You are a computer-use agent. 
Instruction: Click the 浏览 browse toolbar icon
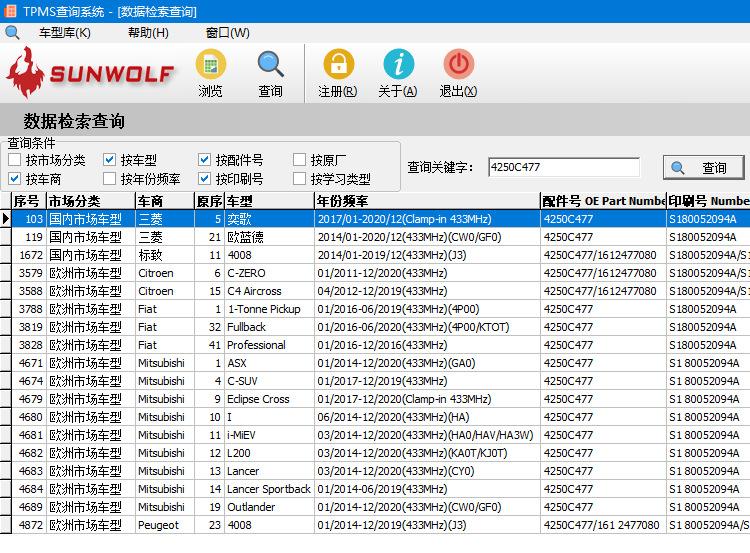[x=210, y=66]
